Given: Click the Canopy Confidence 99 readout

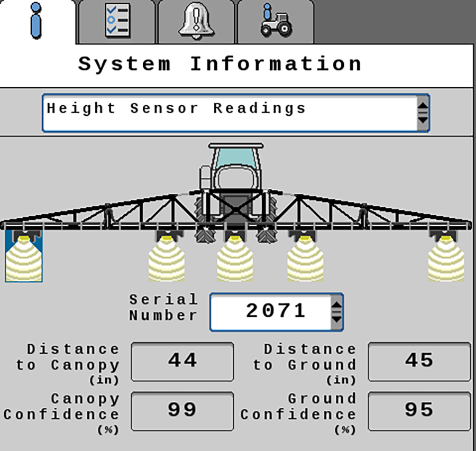Looking at the screenshot, I should click(x=182, y=412).
